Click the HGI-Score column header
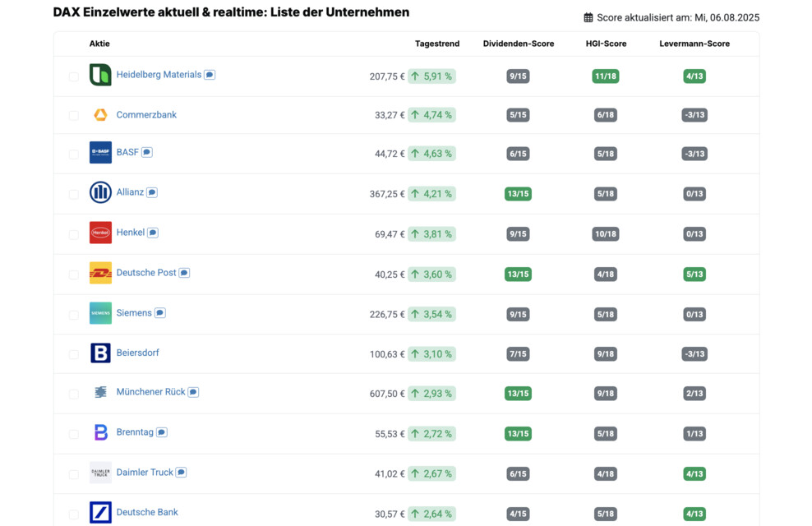 click(606, 44)
